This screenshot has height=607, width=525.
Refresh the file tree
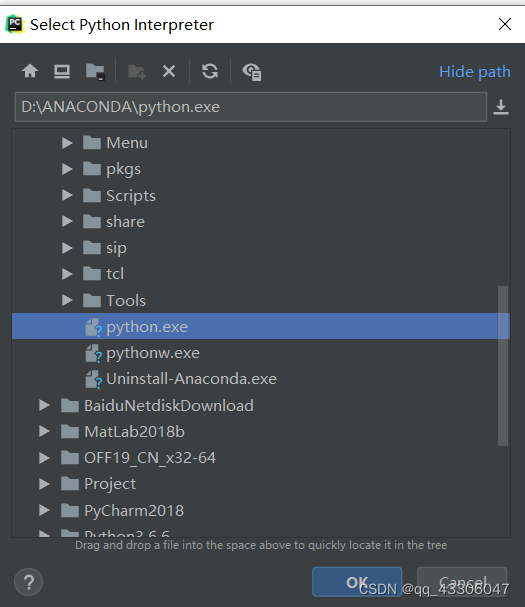pyautogui.click(x=210, y=71)
